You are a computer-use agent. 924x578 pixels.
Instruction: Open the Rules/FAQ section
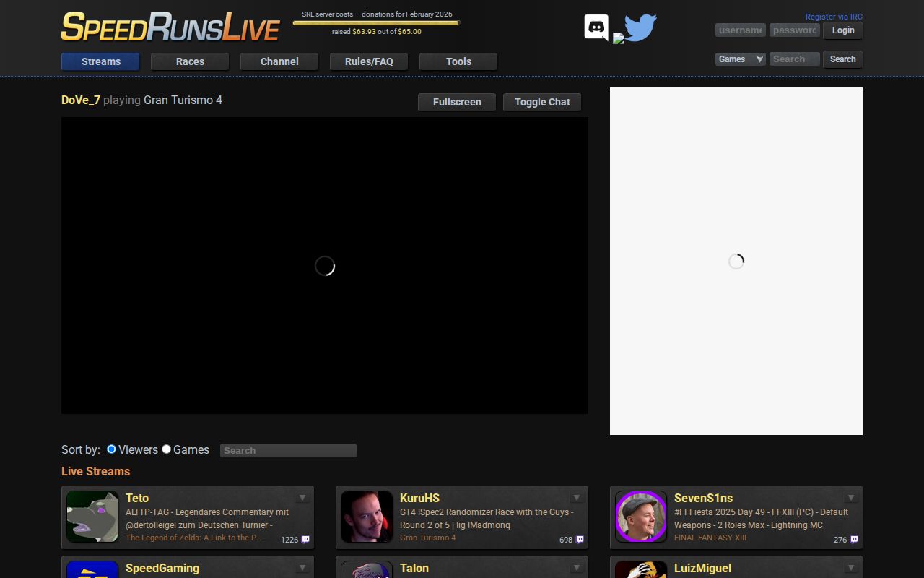[x=368, y=61]
